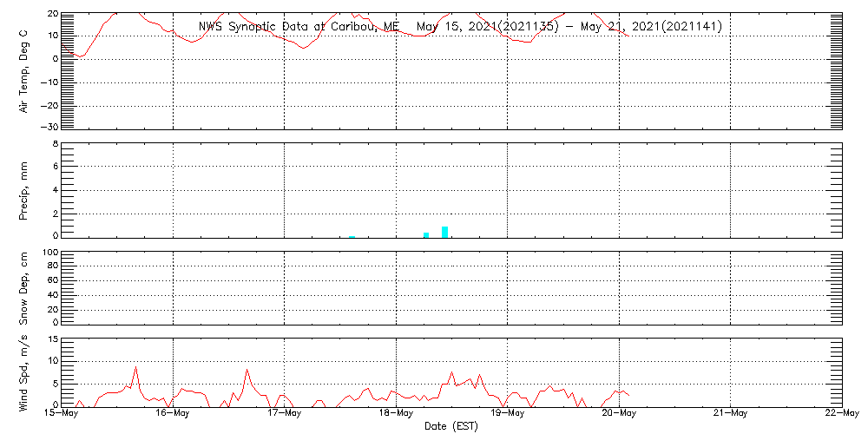Select the 16-May date tick label
Screen dimensions: 868x434
[x=173, y=414]
